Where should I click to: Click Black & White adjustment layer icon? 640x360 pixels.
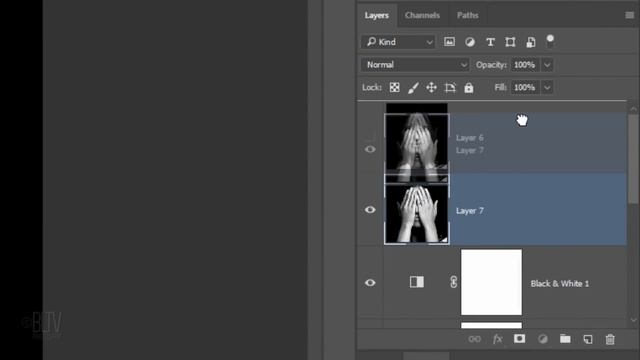coord(417,282)
